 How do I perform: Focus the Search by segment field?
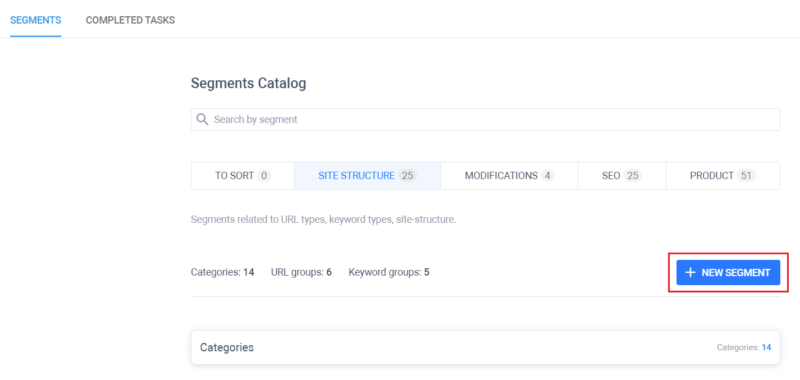pos(485,120)
